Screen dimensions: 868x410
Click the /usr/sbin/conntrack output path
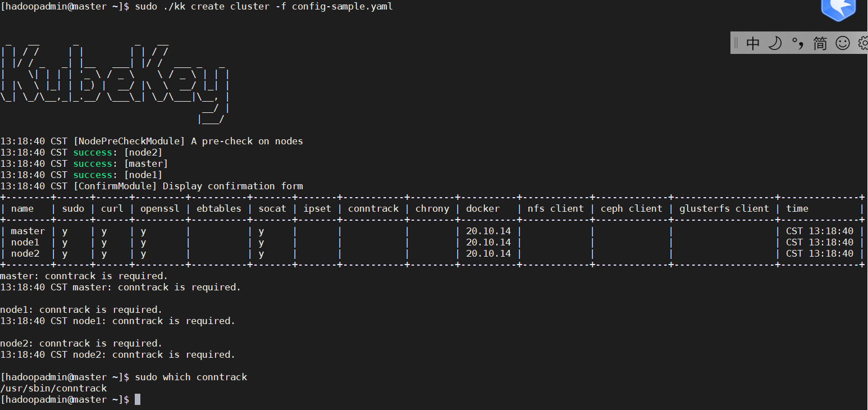coord(53,388)
